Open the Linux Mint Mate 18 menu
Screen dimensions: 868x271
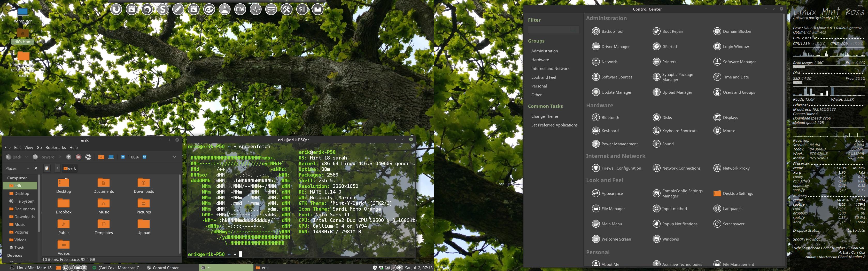[30, 268]
